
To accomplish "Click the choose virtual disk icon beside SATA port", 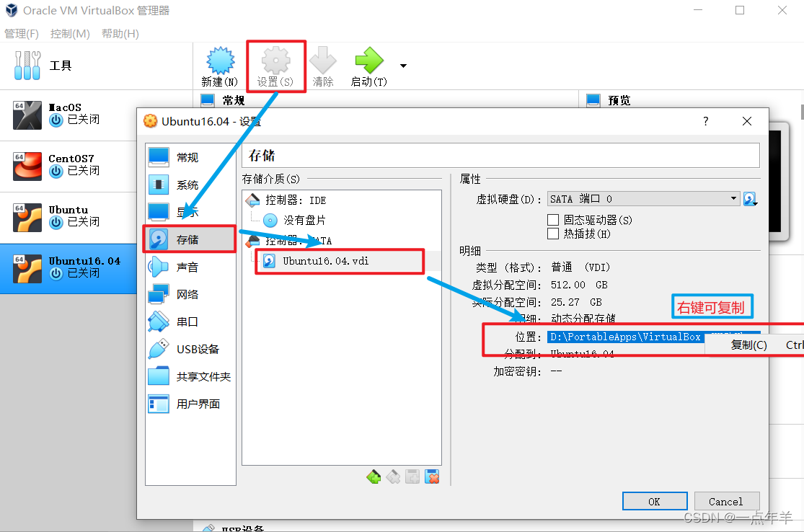I will [750, 199].
